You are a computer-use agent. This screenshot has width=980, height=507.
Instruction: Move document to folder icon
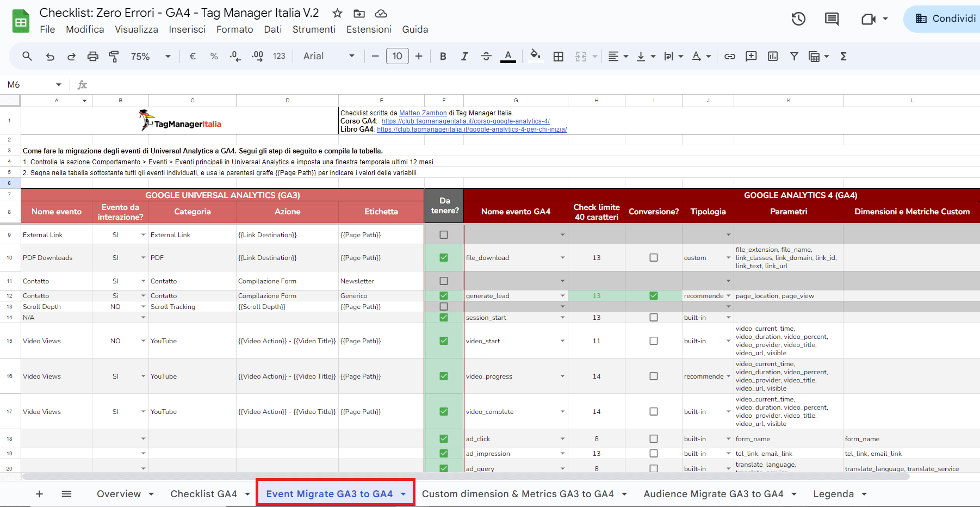click(x=359, y=13)
